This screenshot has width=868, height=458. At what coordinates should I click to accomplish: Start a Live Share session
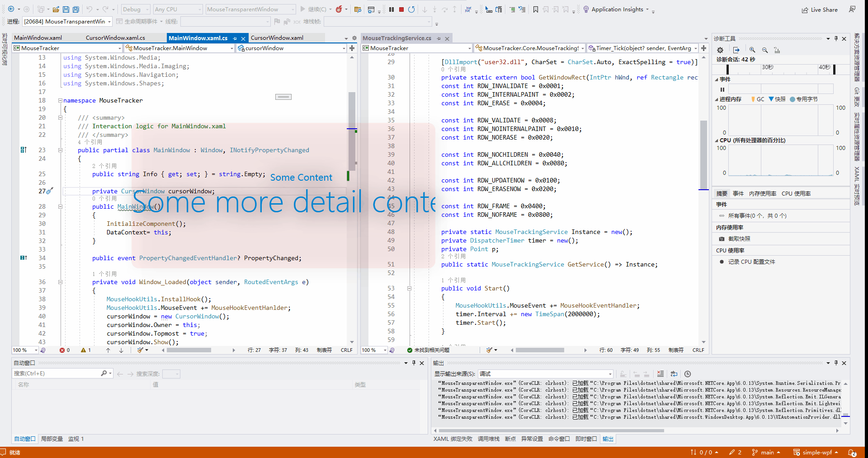[820, 9]
